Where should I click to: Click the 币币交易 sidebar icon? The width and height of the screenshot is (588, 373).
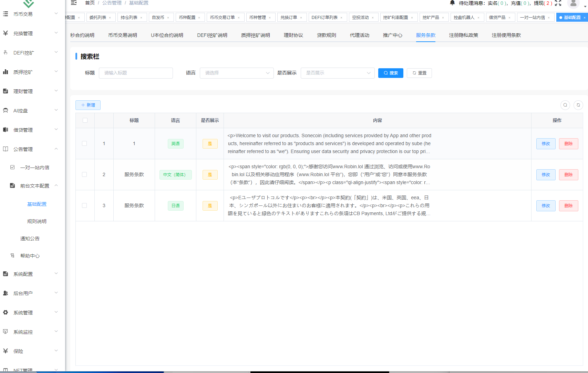(6, 14)
